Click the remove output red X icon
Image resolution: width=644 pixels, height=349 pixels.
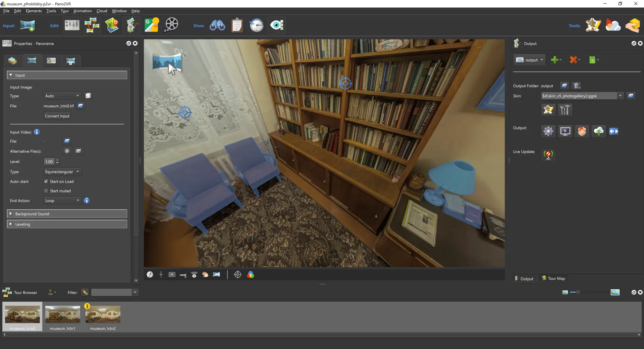pos(573,60)
